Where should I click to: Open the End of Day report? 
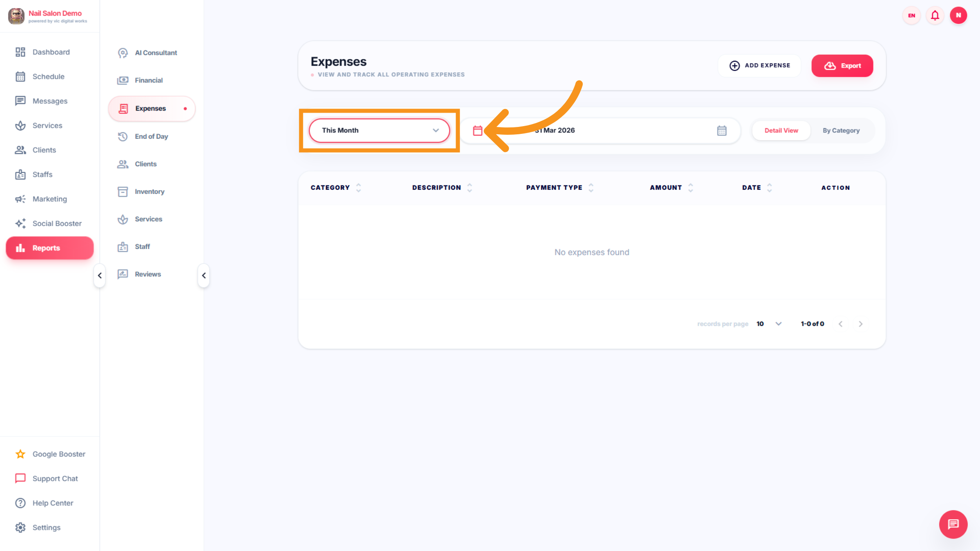tap(151, 136)
